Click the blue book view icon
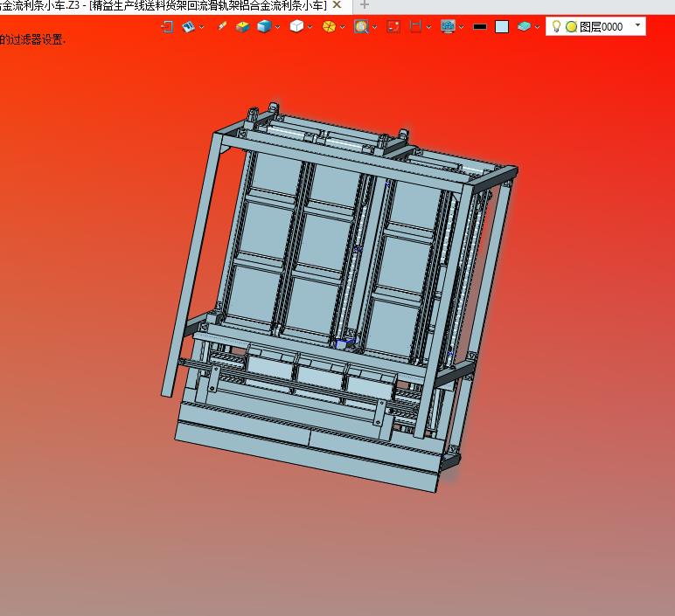Screen dimensions: 675x616 [x=188, y=27]
